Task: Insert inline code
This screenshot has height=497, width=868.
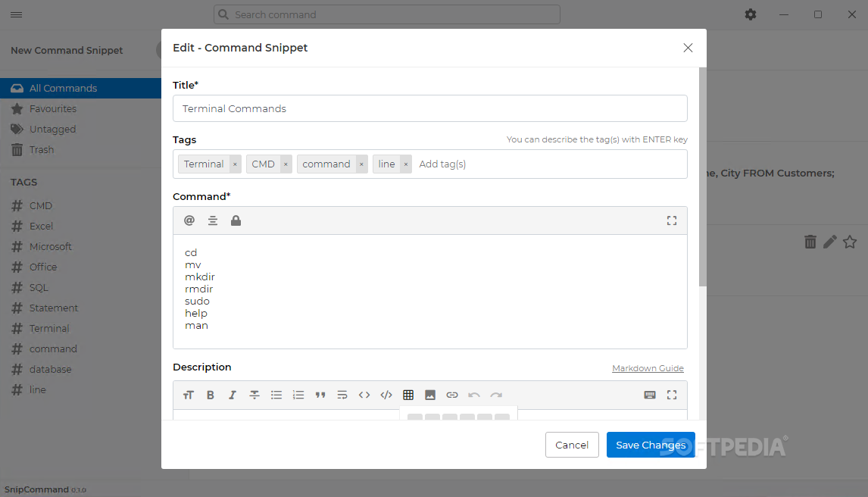Action: click(364, 395)
